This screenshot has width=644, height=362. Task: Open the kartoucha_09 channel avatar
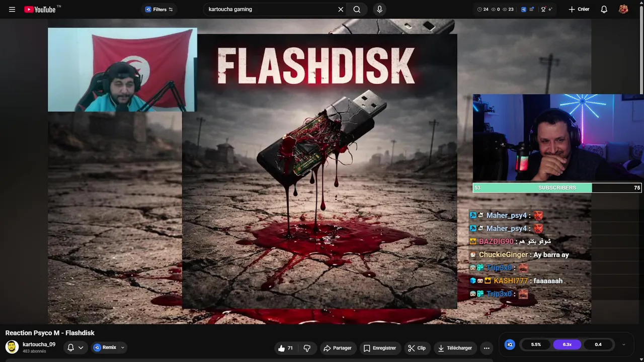pyautogui.click(x=12, y=347)
